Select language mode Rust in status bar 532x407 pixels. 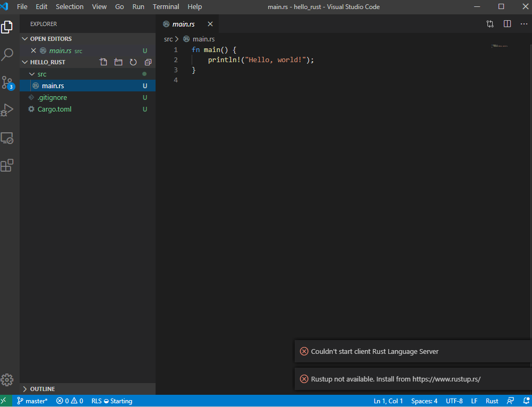pyautogui.click(x=492, y=401)
